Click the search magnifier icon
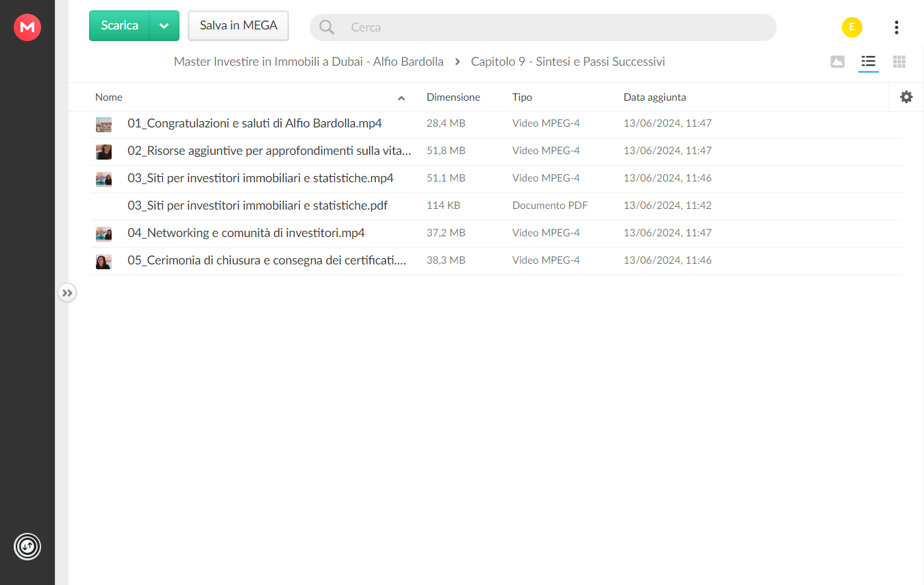 327,27
